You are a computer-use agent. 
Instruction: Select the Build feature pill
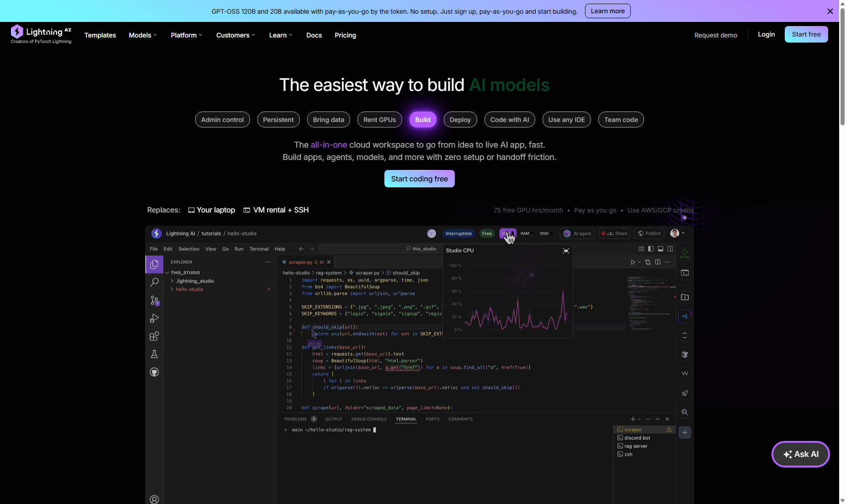tap(423, 120)
